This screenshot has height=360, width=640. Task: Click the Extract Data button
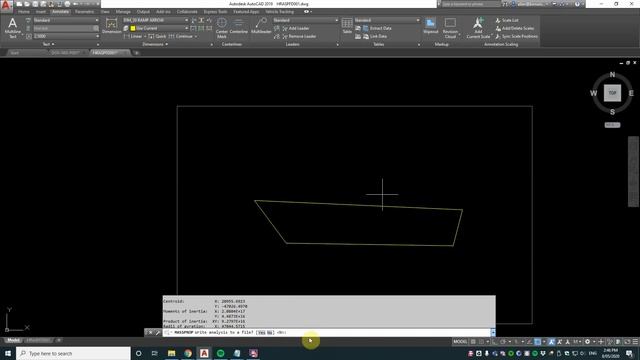pos(377,28)
